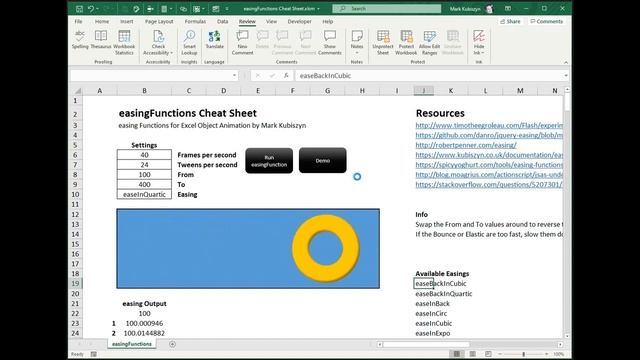Click Unprotect Sheet
This screenshot has height=360, width=640.
pyautogui.click(x=383, y=42)
